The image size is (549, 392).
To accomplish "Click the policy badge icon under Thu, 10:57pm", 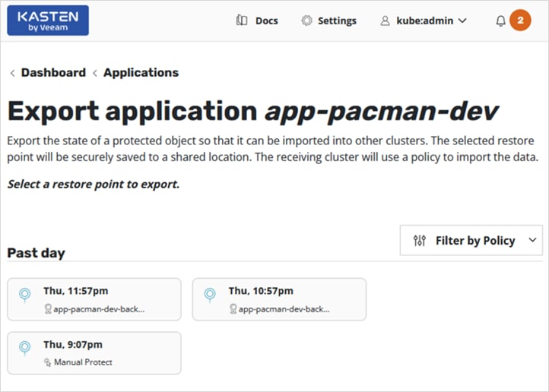I will pyautogui.click(x=233, y=308).
